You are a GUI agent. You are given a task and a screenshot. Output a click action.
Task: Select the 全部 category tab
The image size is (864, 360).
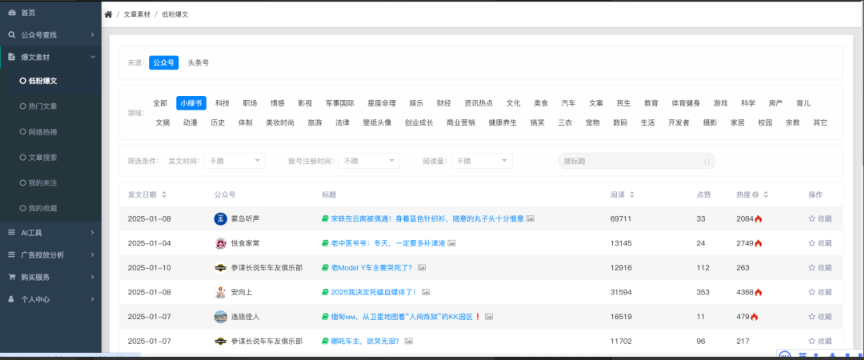click(x=160, y=103)
